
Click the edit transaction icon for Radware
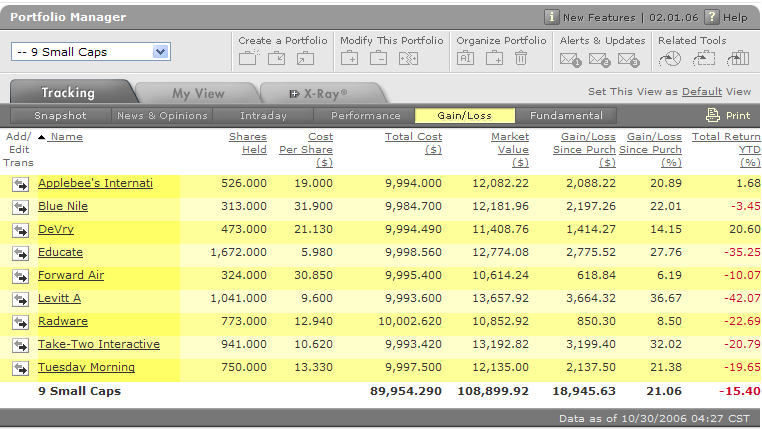[20, 322]
